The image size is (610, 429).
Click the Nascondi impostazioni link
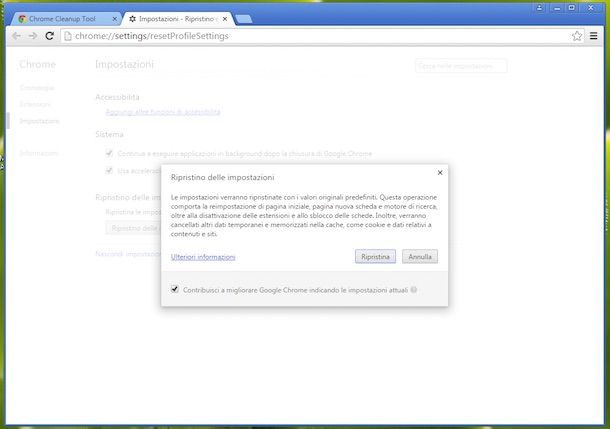coord(128,254)
